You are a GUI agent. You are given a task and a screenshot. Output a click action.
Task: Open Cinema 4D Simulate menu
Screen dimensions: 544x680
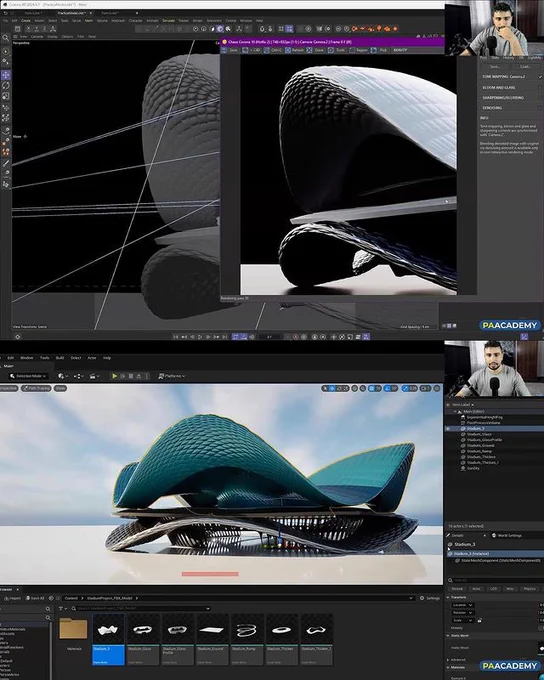point(168,20)
